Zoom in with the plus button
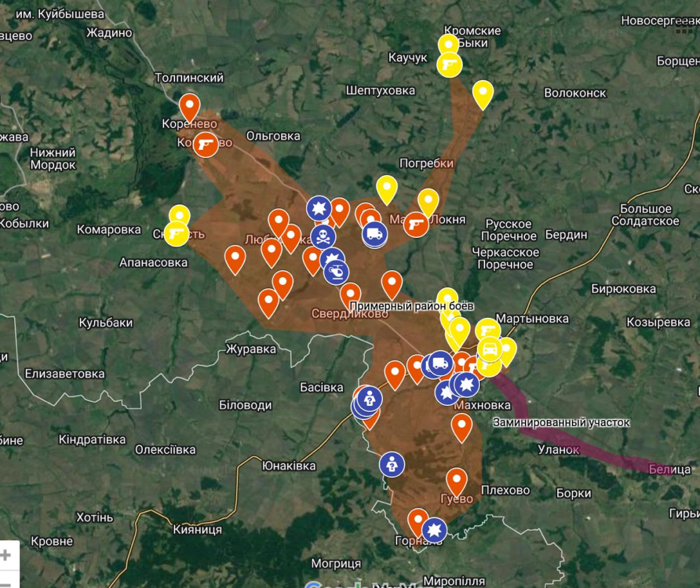This screenshot has height=588, width=700. pyautogui.click(x=6, y=555)
